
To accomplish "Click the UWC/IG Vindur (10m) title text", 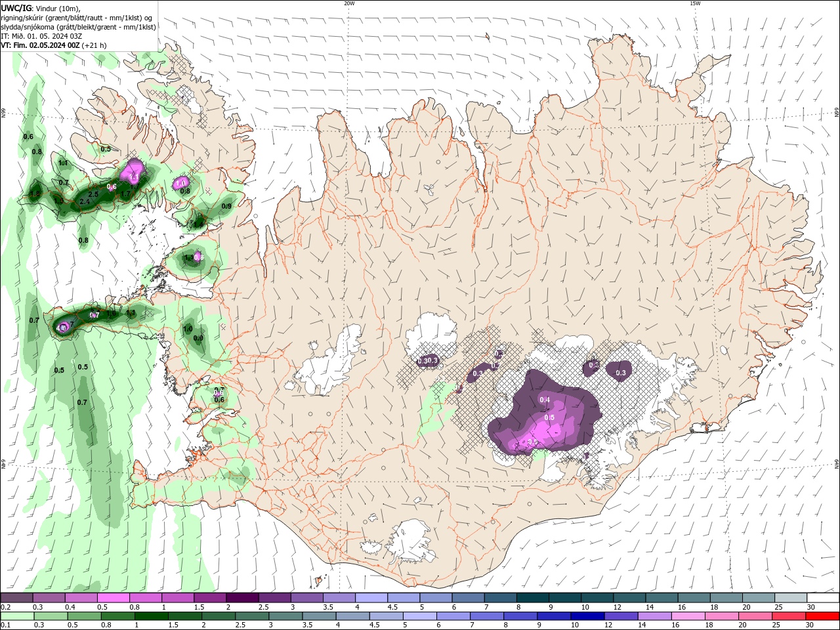I will [x=40, y=8].
